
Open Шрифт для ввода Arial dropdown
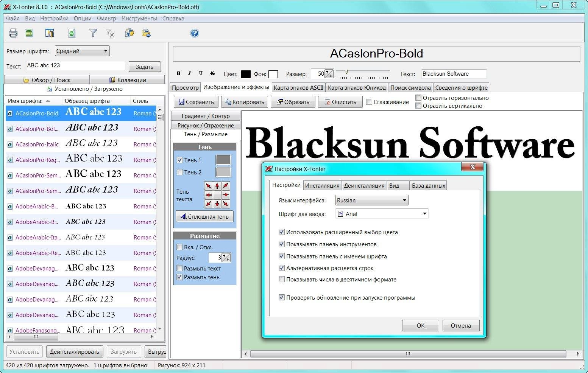(382, 214)
